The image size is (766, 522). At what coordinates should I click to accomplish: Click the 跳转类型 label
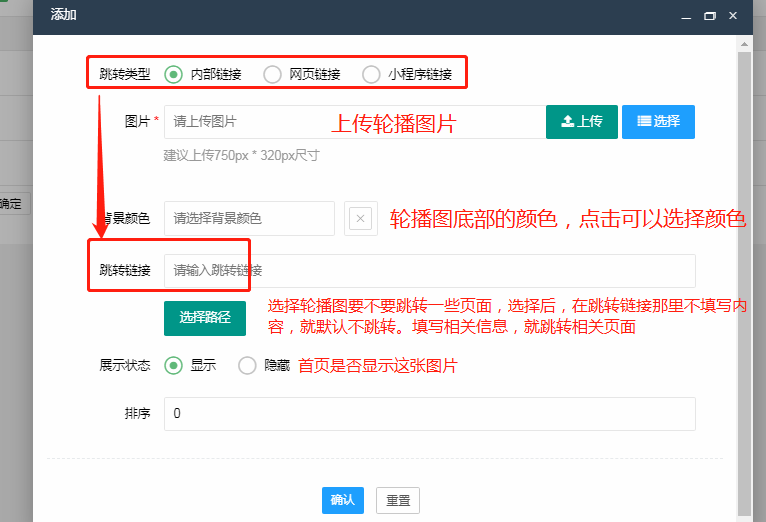pos(125,74)
